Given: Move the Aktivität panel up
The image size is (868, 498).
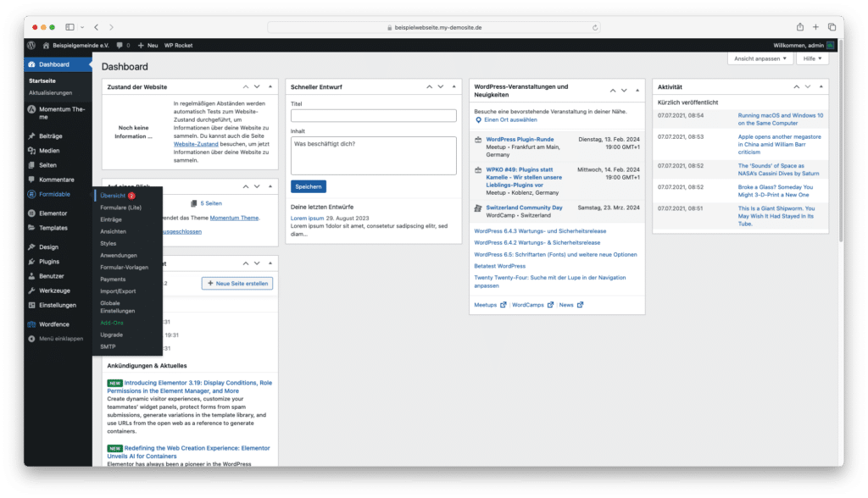Looking at the screenshot, I should point(796,87).
